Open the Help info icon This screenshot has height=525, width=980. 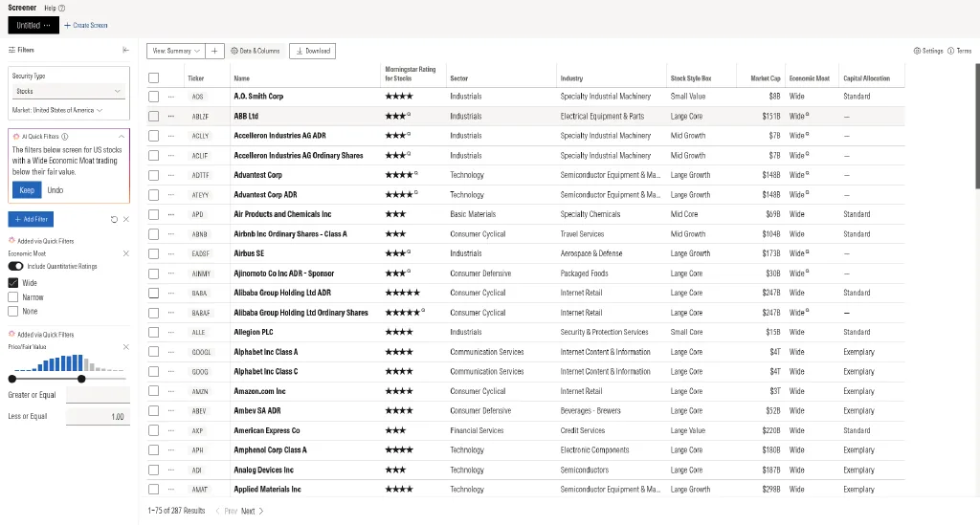[61, 8]
